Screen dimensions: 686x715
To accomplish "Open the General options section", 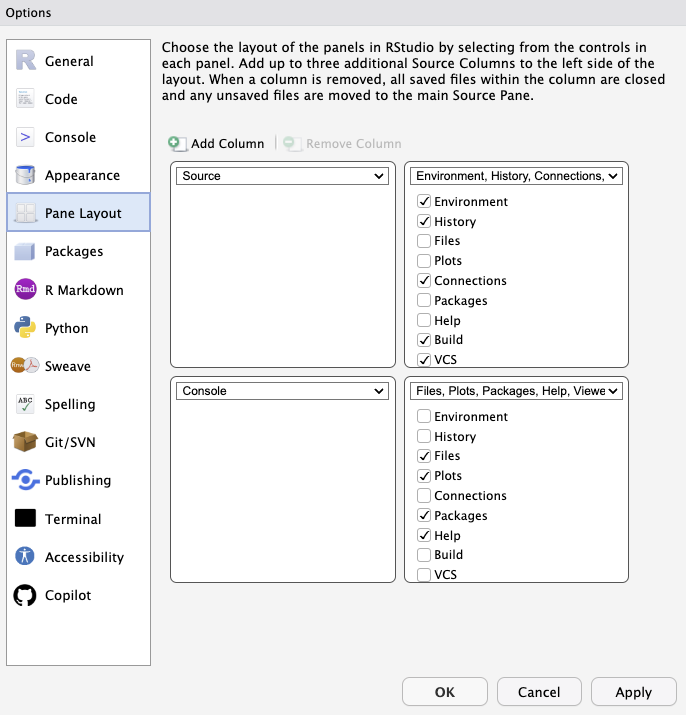I will [x=78, y=61].
